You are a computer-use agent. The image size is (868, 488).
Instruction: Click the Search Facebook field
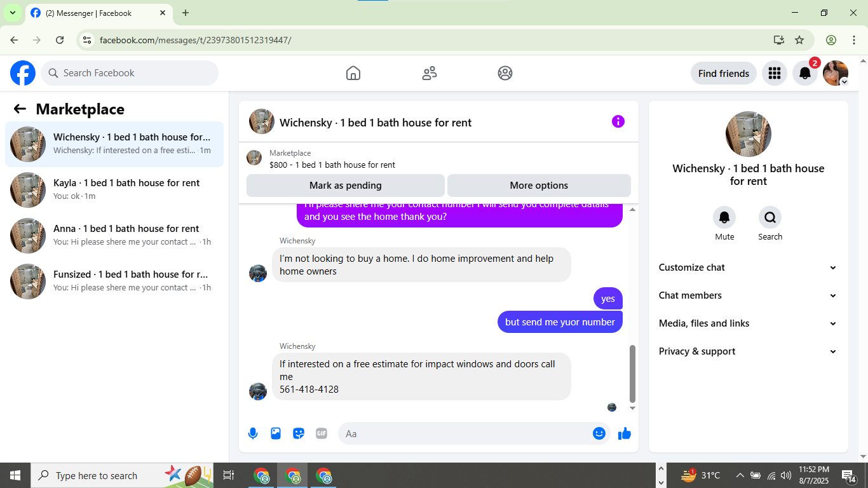point(130,73)
